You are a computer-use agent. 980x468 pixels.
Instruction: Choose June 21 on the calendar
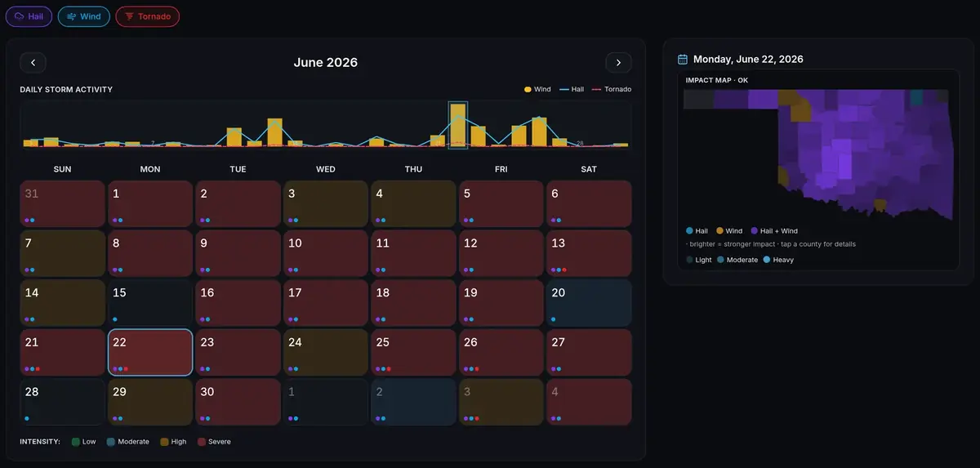coord(63,352)
